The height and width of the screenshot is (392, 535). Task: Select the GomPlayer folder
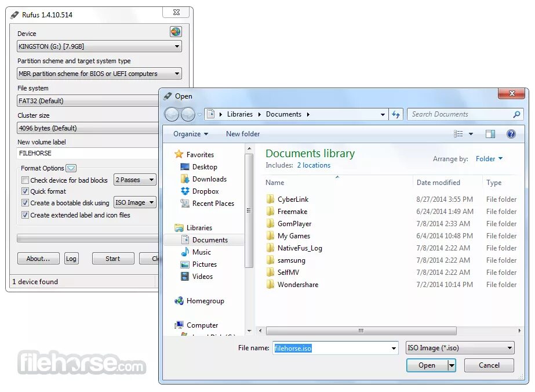tap(294, 224)
